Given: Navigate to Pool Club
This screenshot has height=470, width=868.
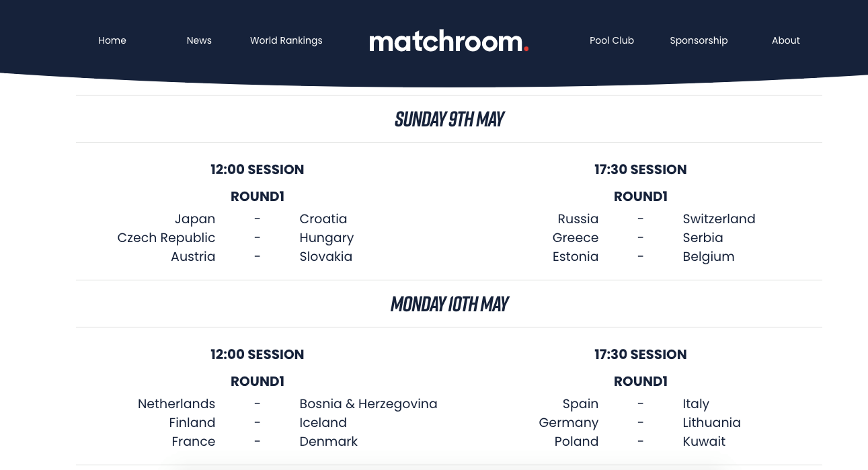Looking at the screenshot, I should point(612,40).
